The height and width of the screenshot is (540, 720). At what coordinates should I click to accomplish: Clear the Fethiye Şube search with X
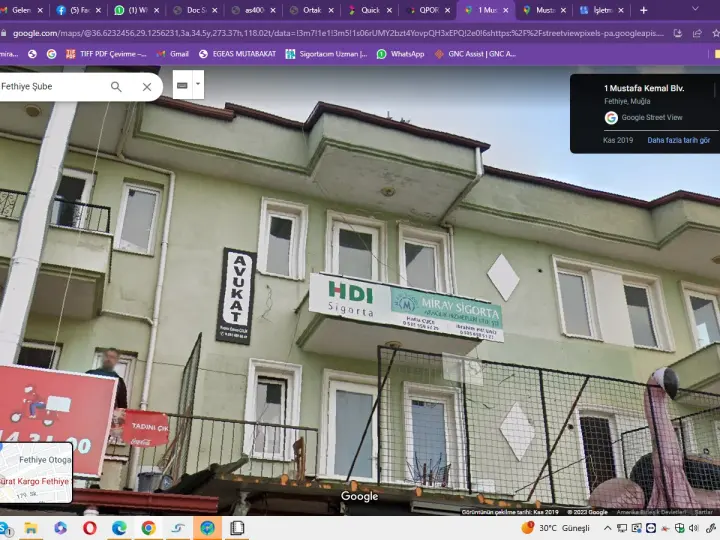point(147,86)
